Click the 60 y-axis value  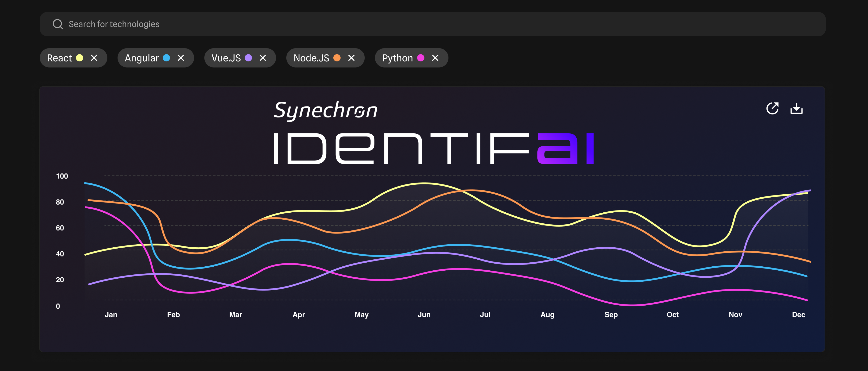point(60,228)
